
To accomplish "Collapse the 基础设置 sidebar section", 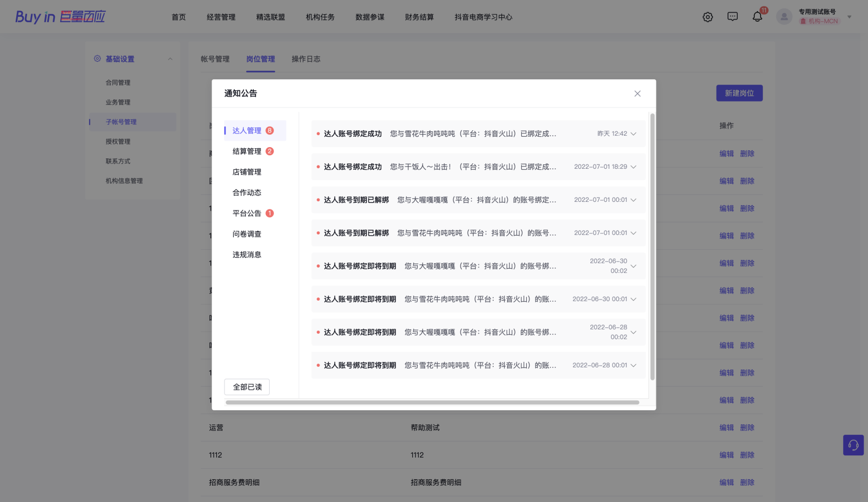I will click(170, 59).
